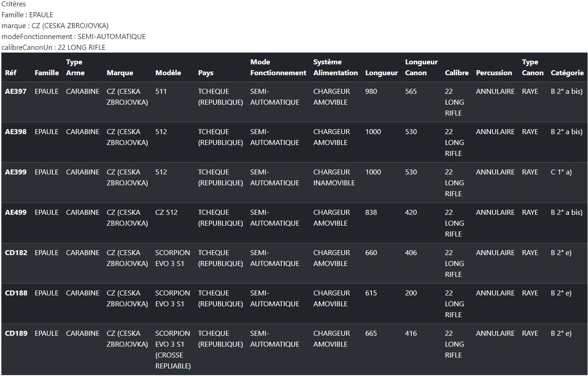Click length value '615'
Screen dimensions: 588x377
tap(371, 293)
